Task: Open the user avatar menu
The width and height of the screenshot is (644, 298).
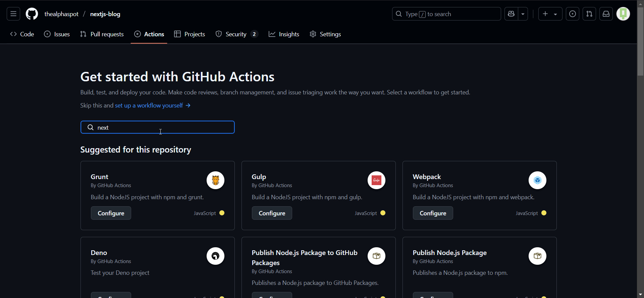Action: click(x=623, y=14)
